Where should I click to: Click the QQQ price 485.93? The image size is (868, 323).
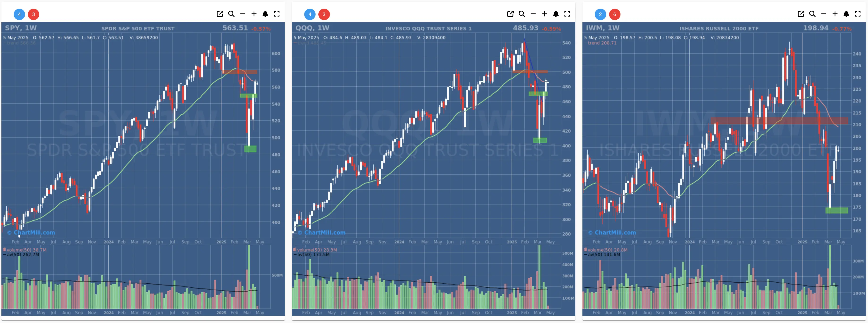click(x=526, y=28)
